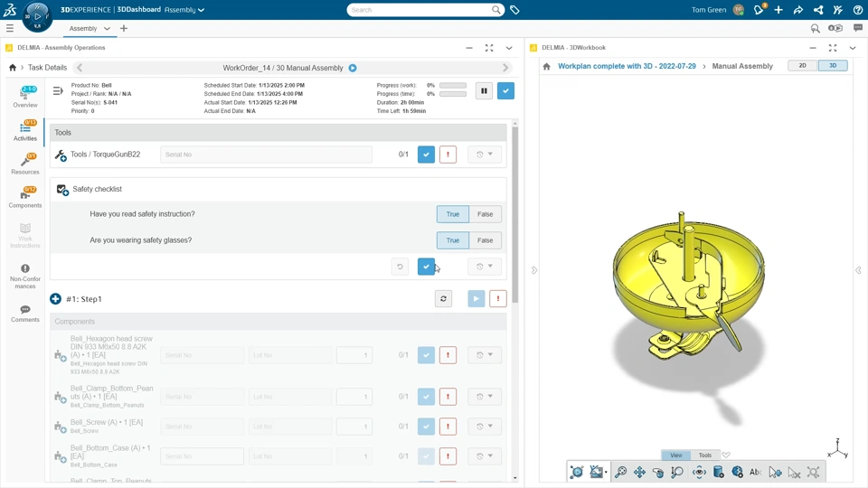
Task: Click the plus add icon in top bar
Action: [x=778, y=9]
